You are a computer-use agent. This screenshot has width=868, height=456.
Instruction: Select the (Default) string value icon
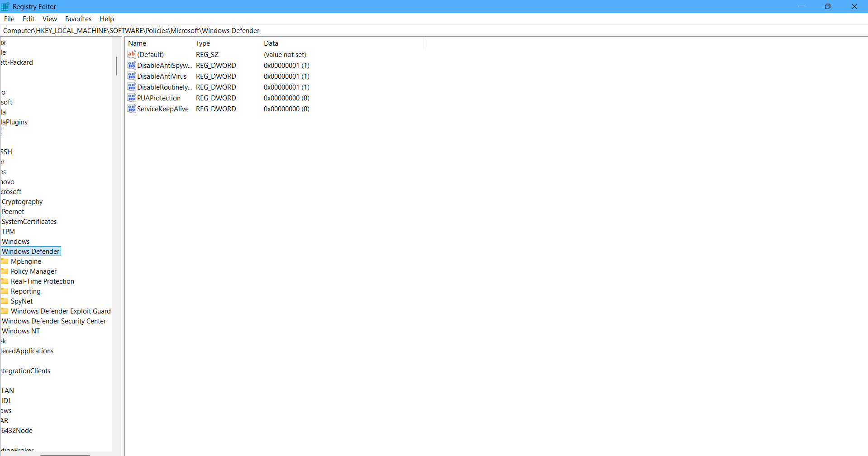[132, 54]
